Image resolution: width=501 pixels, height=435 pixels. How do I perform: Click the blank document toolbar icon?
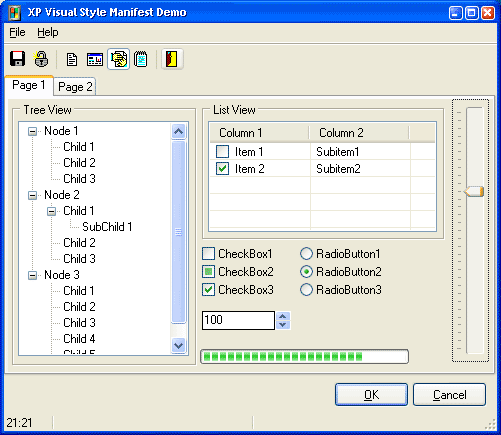[x=72, y=60]
